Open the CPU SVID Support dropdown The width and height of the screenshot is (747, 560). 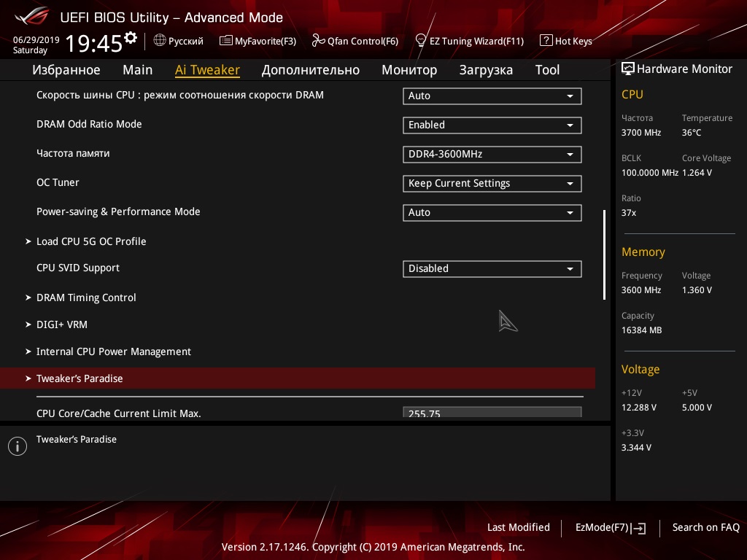[492, 268]
